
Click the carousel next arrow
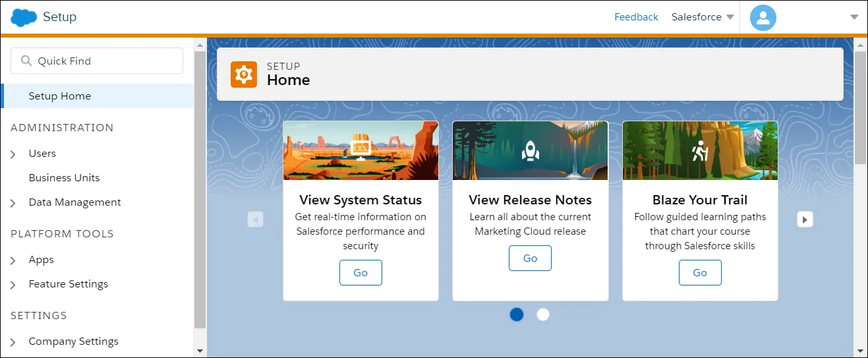point(805,219)
